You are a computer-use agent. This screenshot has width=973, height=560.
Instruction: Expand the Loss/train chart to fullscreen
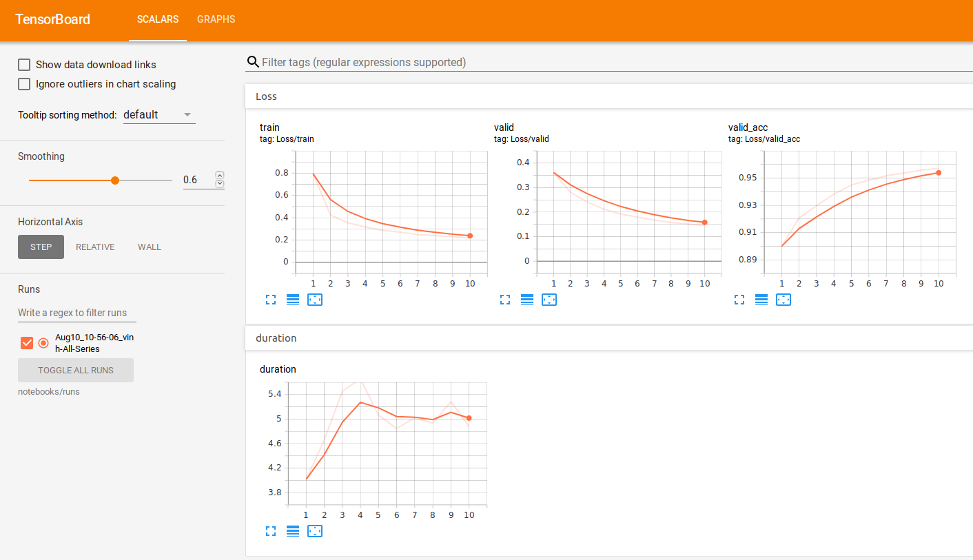coord(270,300)
